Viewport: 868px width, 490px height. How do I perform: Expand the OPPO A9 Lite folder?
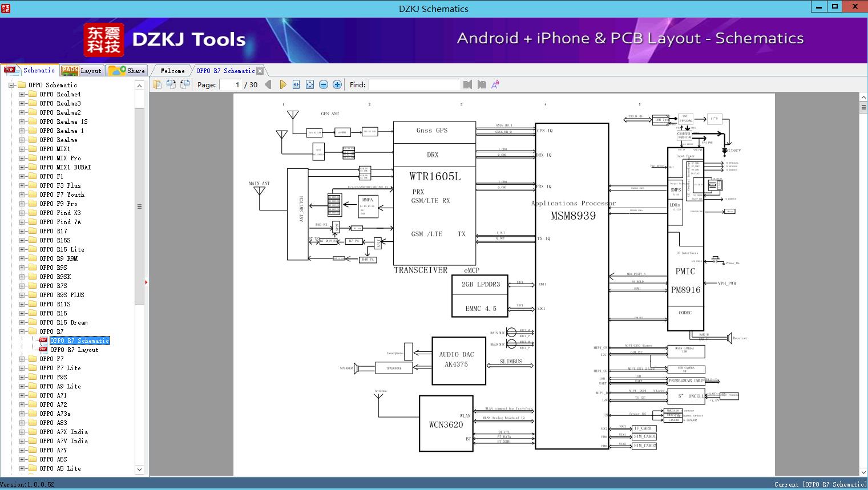pyautogui.click(x=22, y=386)
